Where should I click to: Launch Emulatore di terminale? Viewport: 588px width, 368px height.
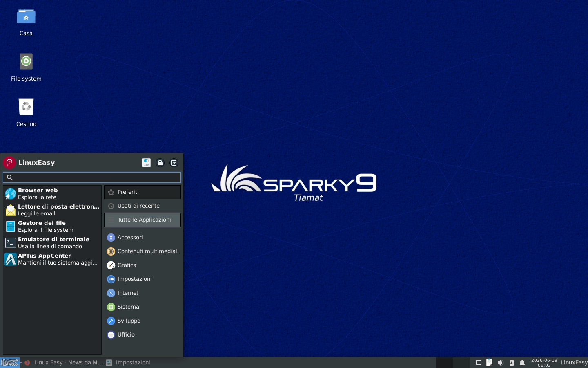click(52, 243)
